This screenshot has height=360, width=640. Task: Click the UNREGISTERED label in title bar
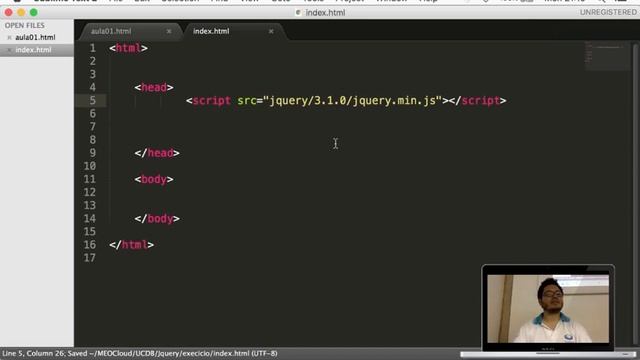tap(608, 12)
